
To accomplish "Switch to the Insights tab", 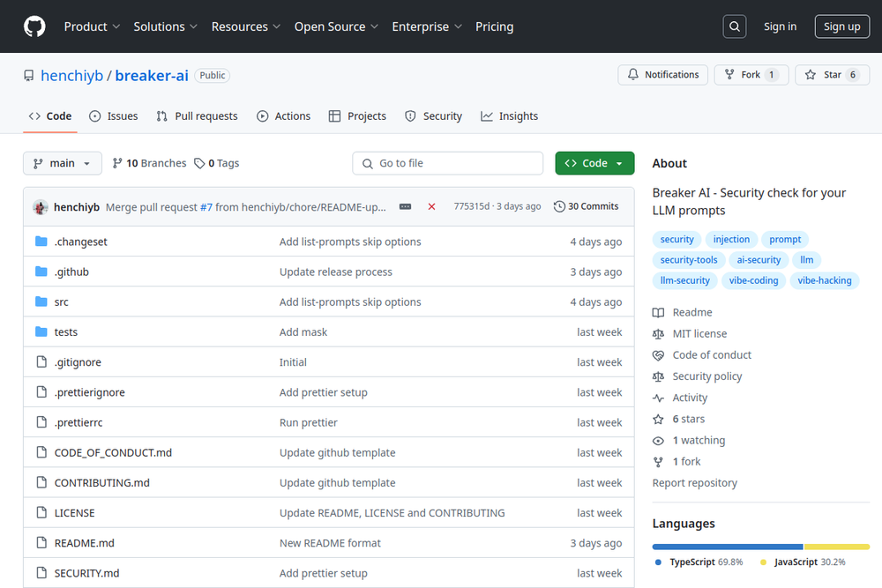I will (510, 116).
